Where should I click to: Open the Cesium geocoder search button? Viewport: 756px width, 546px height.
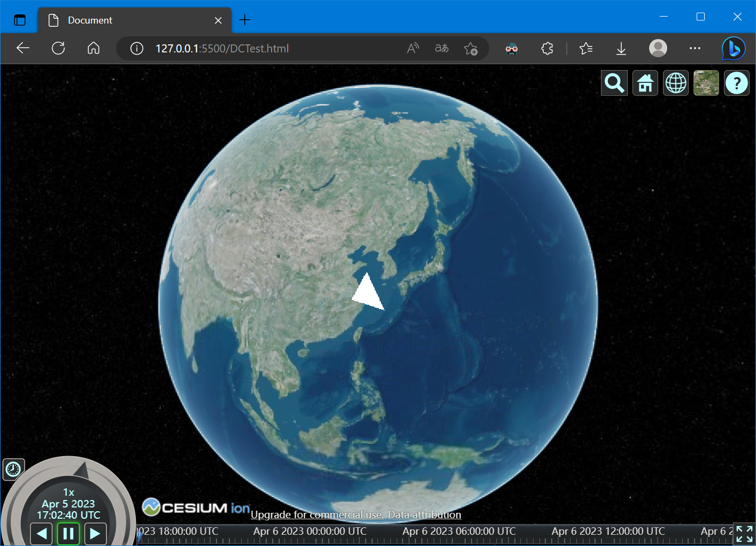click(x=614, y=83)
